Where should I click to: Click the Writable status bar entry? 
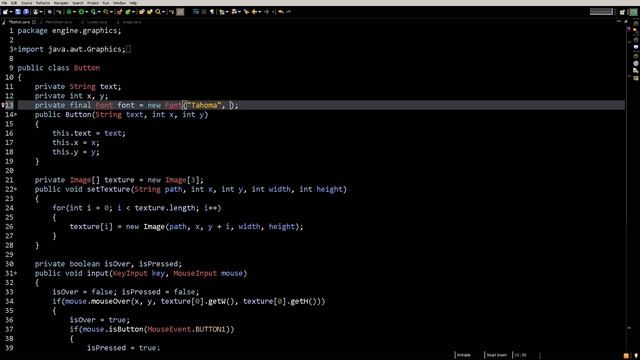(464, 355)
